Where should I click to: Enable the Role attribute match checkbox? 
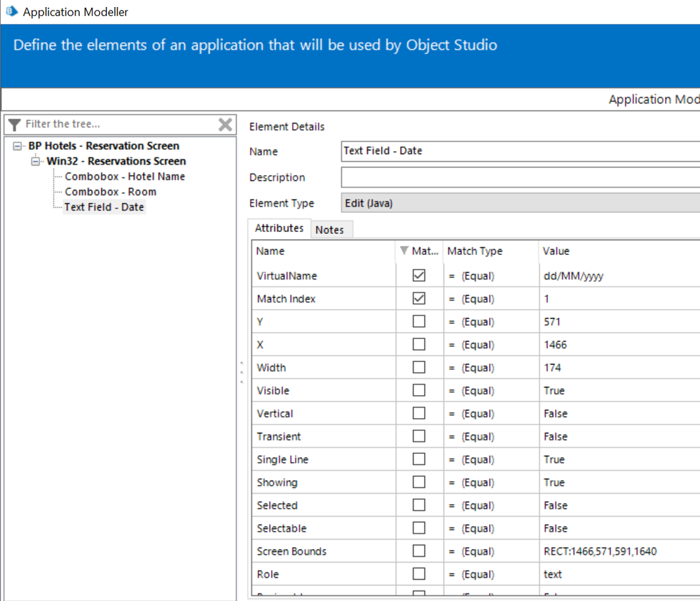pos(419,574)
